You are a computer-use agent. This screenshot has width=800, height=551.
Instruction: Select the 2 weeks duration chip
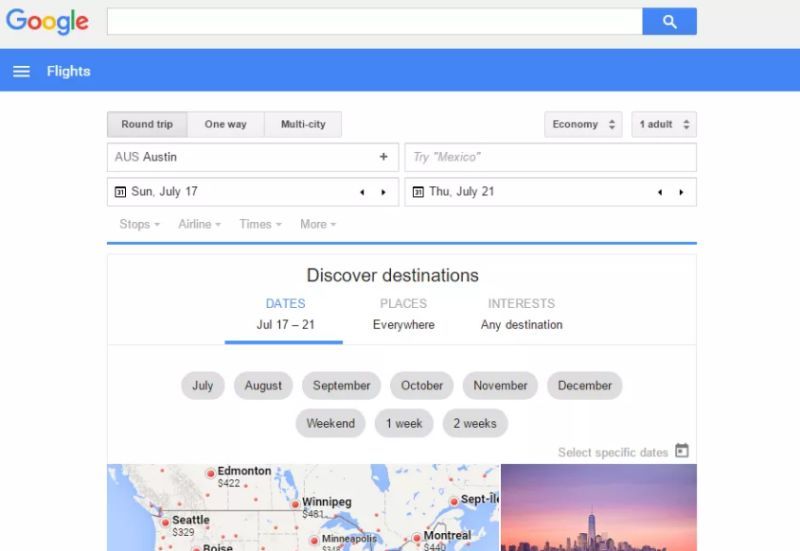[475, 423]
